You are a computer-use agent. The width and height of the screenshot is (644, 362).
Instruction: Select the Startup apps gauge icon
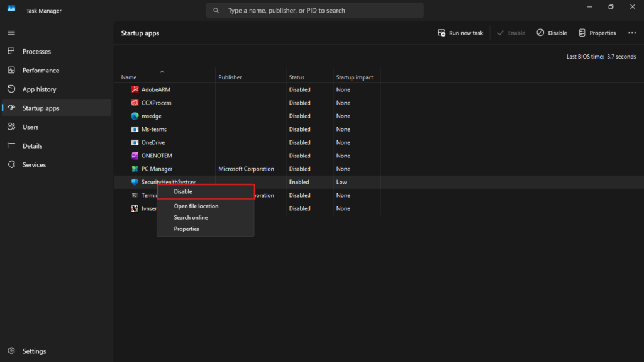[x=11, y=108]
